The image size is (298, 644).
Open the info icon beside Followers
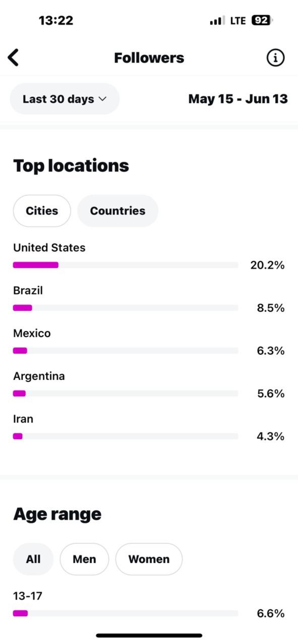(x=275, y=57)
